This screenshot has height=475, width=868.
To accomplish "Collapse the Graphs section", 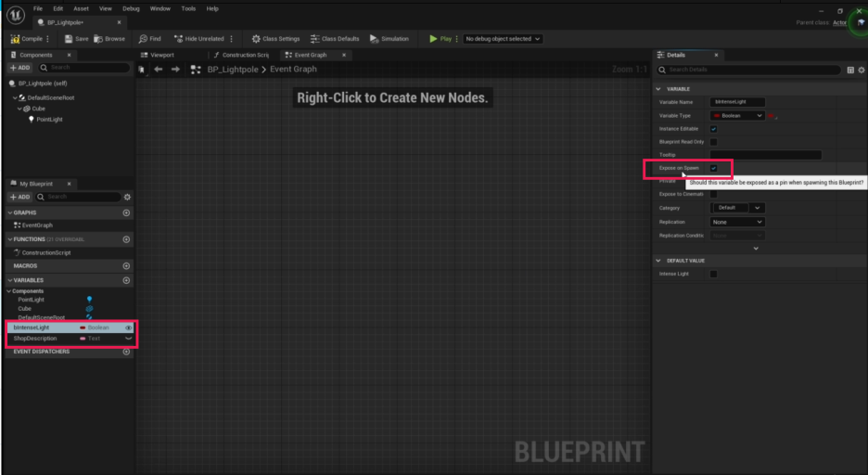I will tap(10, 212).
